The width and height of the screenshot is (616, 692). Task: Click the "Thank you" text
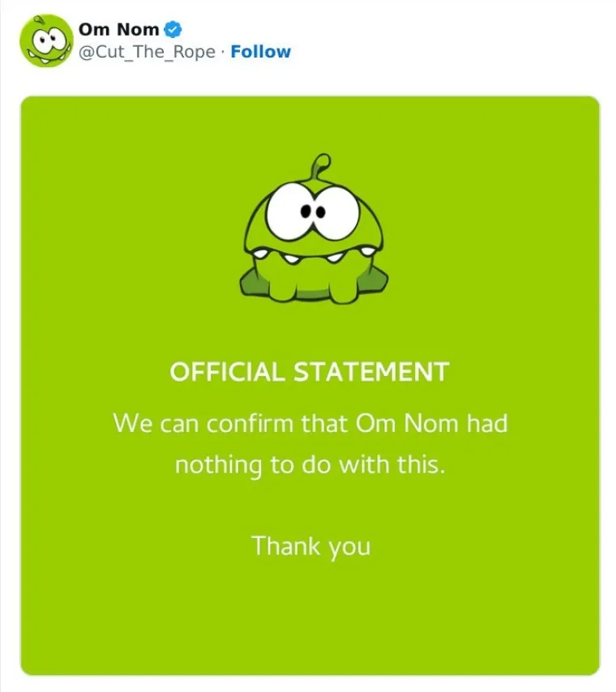pos(310,545)
